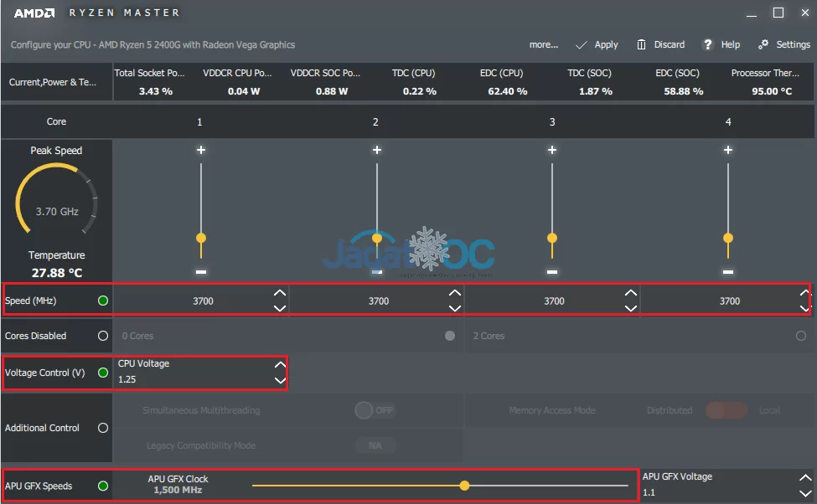This screenshot has width=817, height=504.
Task: Raise APU GFX Voltage with up chevron
Action: (805, 477)
